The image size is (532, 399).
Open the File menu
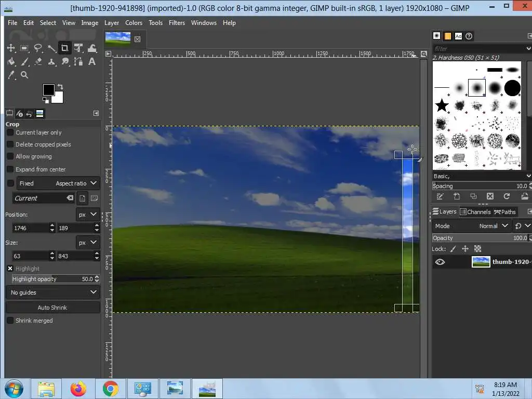click(x=12, y=23)
